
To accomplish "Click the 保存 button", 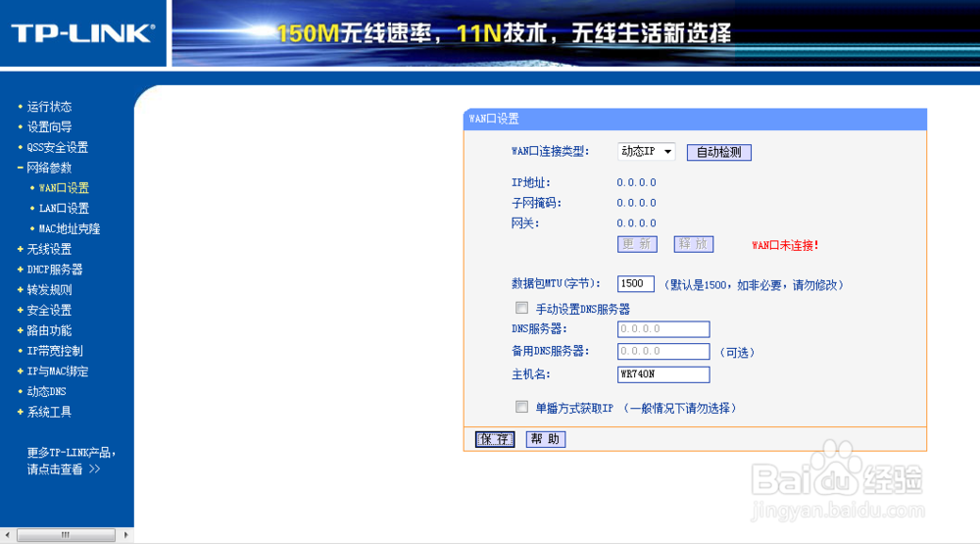I will click(x=494, y=439).
